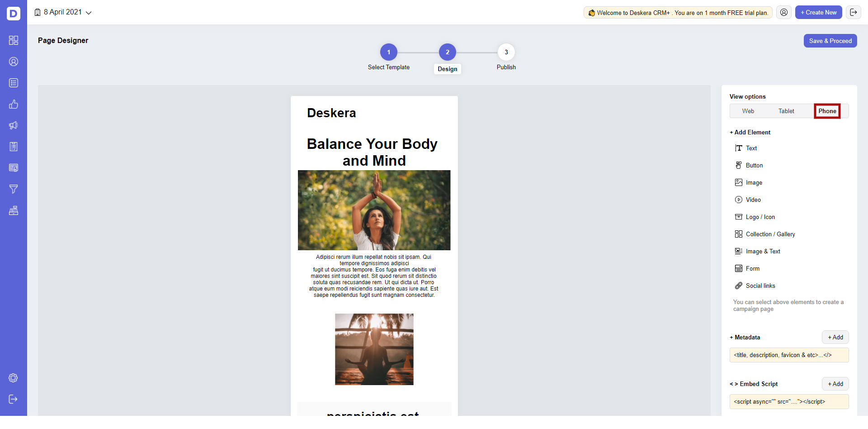Click the Video play icon
Image resolution: width=868 pixels, height=429 pixels.
739,200
